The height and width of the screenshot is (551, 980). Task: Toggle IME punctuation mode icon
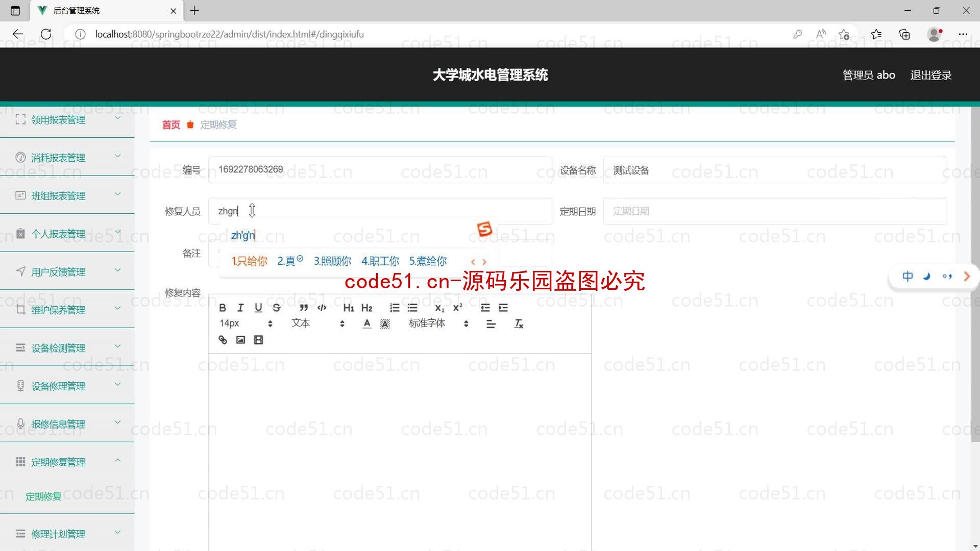click(x=947, y=277)
